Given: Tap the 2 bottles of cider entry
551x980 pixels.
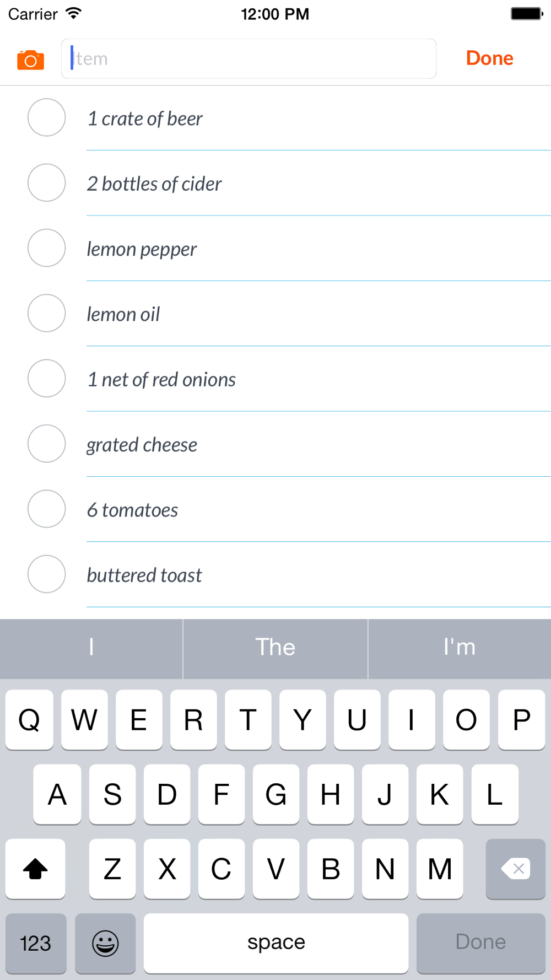Looking at the screenshot, I should pyautogui.click(x=154, y=184).
